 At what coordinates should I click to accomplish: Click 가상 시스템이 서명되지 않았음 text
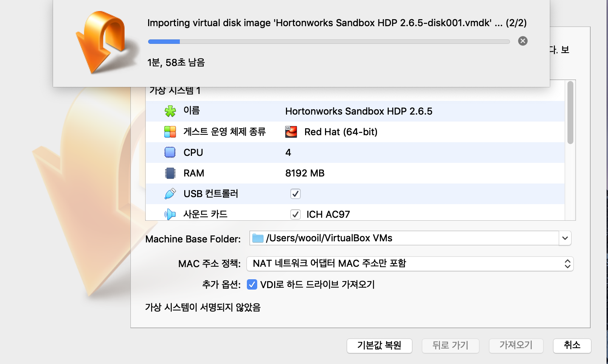203,307
